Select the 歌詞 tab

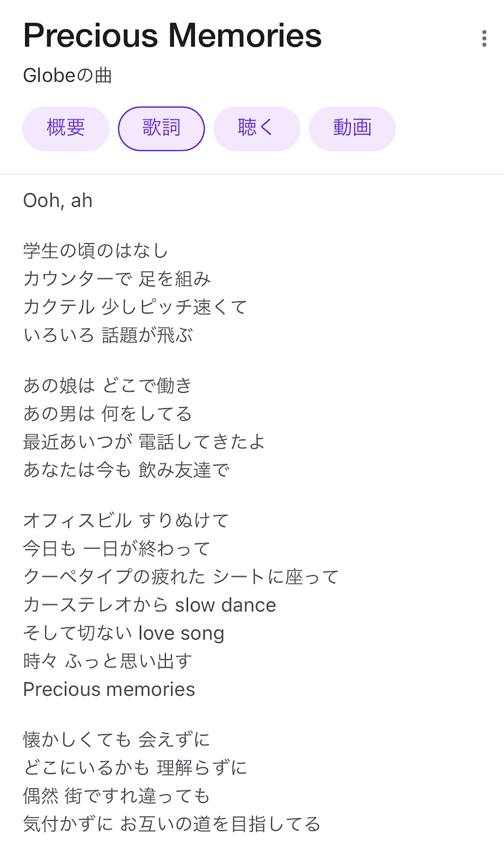click(161, 128)
